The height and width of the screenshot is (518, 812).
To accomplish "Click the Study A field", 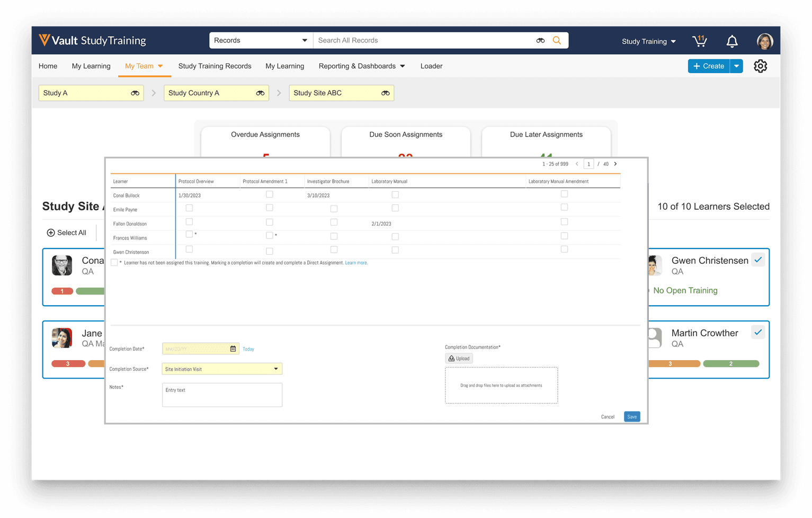I will pyautogui.click(x=91, y=93).
